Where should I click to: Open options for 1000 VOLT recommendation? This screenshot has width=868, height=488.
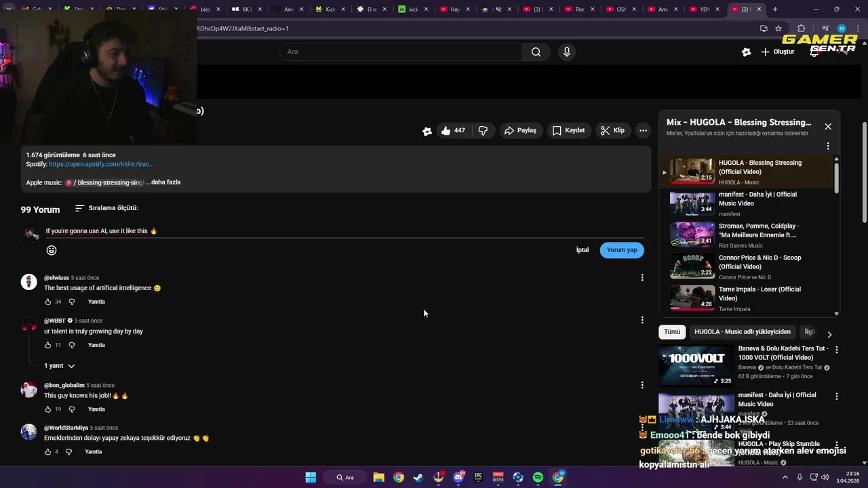836,350
